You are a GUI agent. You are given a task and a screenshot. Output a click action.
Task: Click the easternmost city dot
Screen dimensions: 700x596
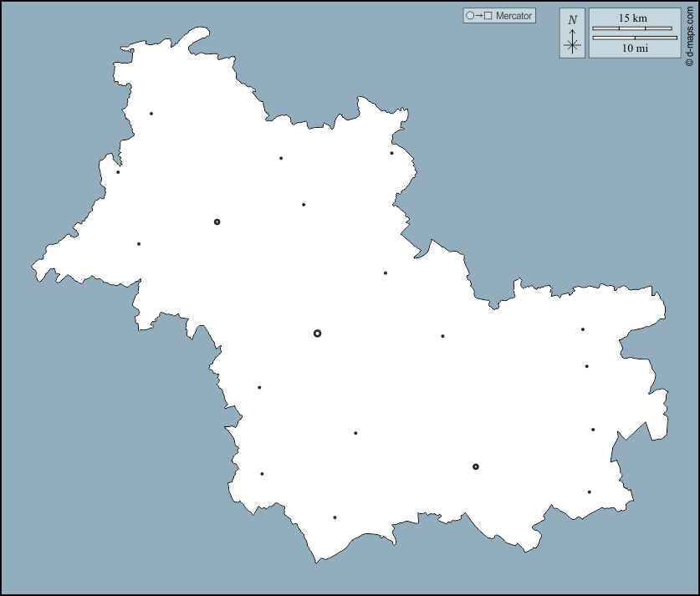point(593,430)
